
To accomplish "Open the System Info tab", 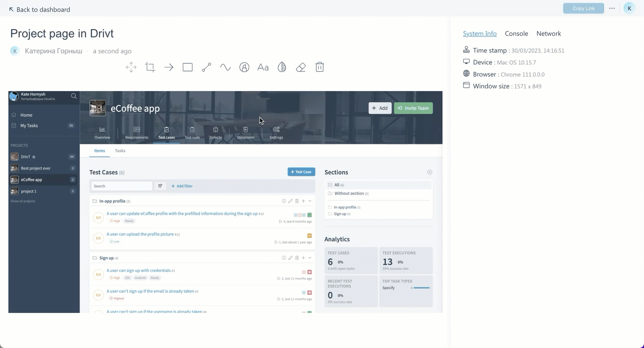I will (480, 34).
